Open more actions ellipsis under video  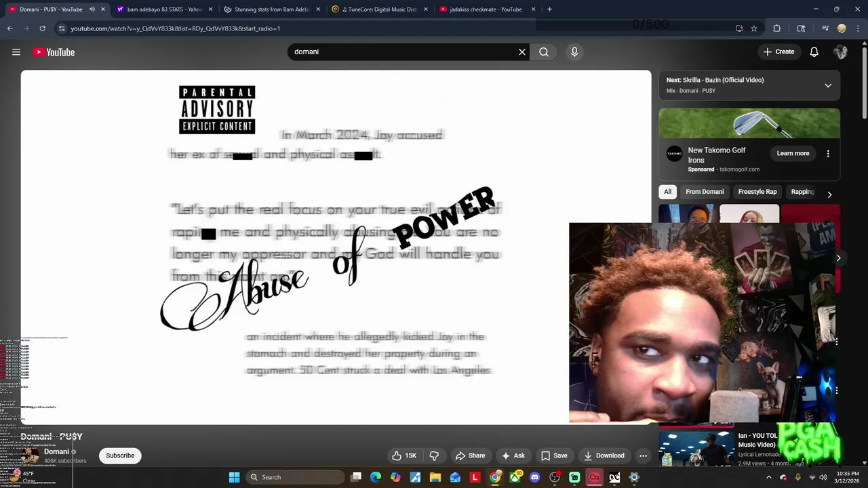[x=643, y=455]
